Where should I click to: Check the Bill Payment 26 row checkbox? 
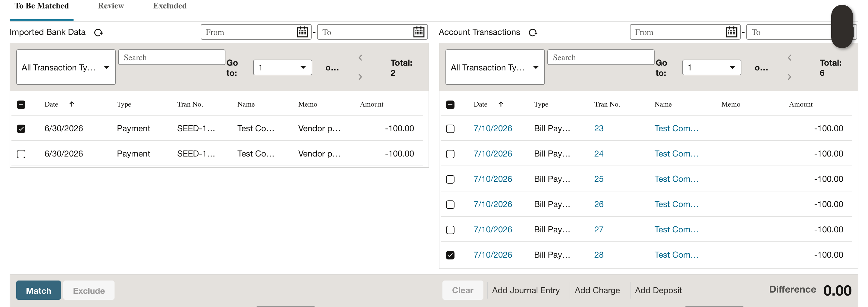(x=450, y=205)
